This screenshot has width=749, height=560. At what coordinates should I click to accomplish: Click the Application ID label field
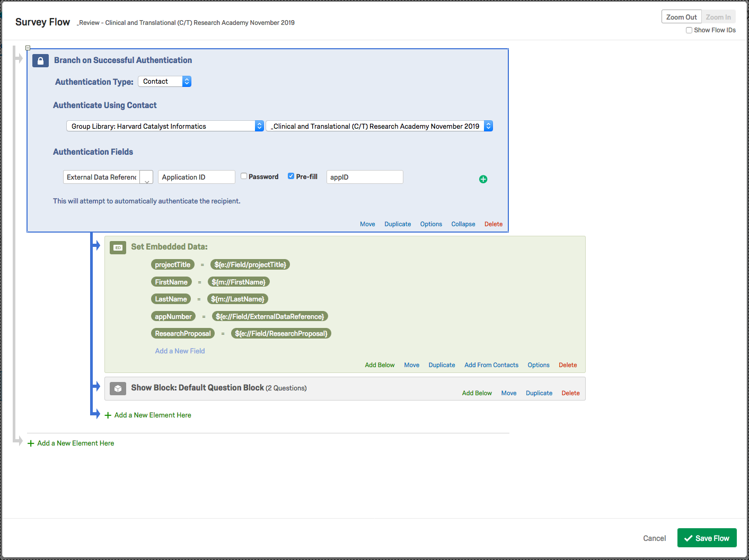point(196,177)
